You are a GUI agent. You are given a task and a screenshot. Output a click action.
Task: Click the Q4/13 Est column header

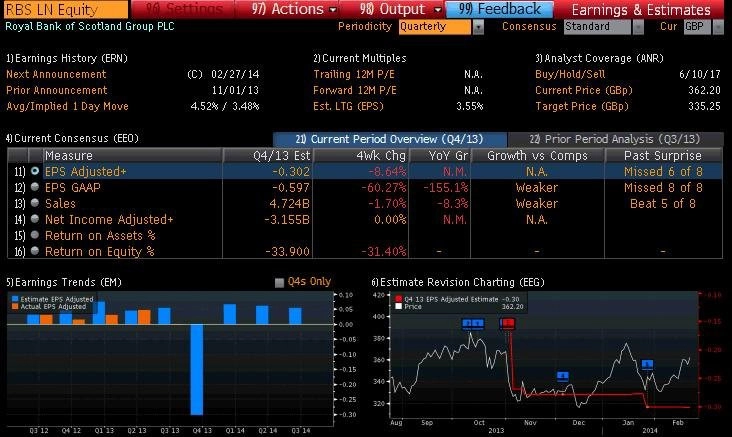coord(267,155)
